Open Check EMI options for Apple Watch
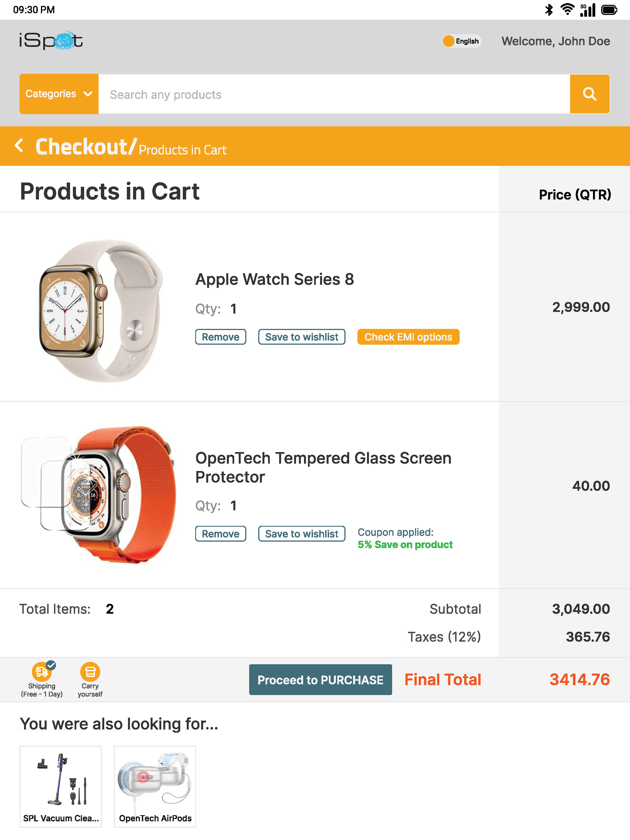Viewport: 630px width, 840px height. [x=408, y=337]
